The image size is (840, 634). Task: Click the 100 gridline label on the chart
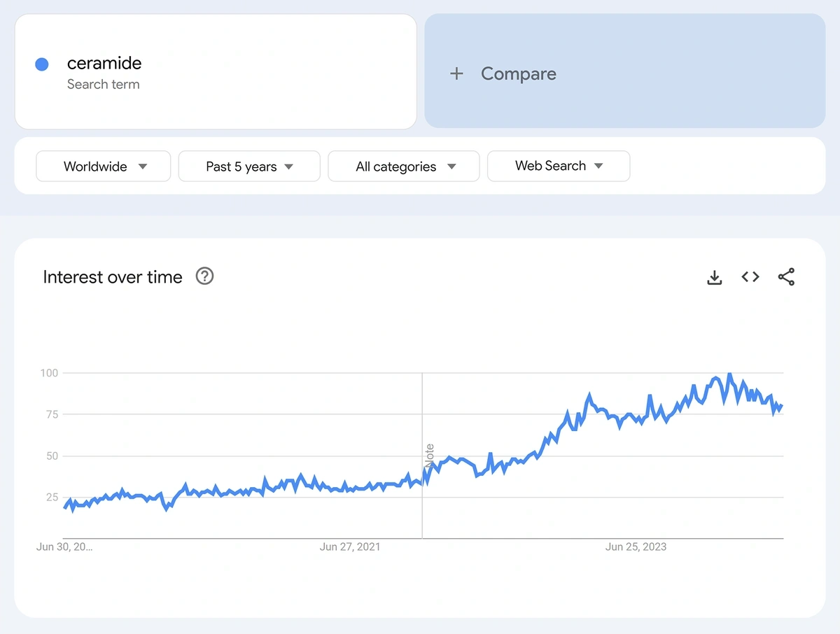[x=49, y=373]
